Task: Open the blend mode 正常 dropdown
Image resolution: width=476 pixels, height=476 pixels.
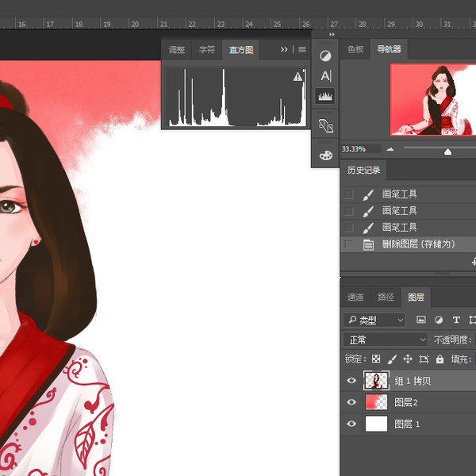Action: 386,340
